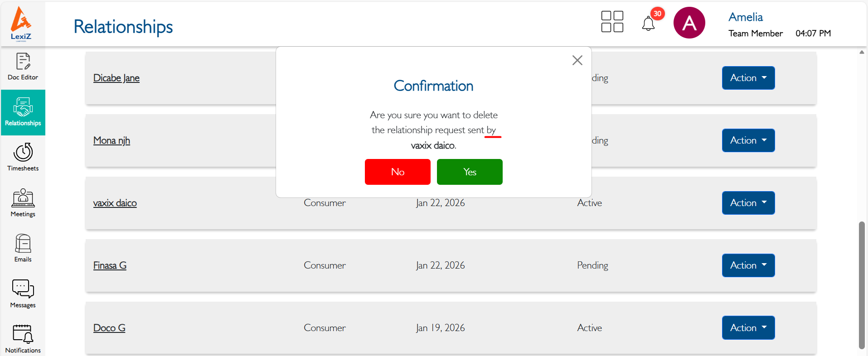This screenshot has width=868, height=356.
Task: Cancel deletion with the red No button
Action: [398, 172]
